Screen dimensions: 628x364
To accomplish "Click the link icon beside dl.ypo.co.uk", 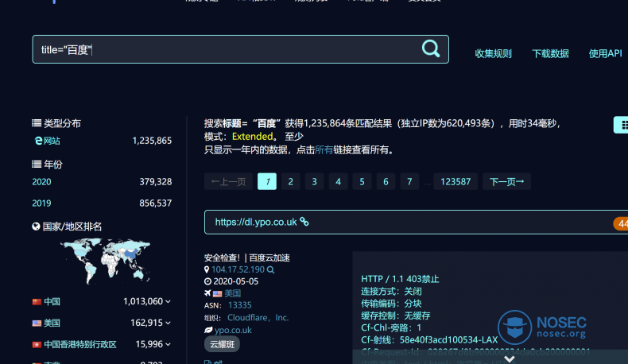I will point(304,223).
